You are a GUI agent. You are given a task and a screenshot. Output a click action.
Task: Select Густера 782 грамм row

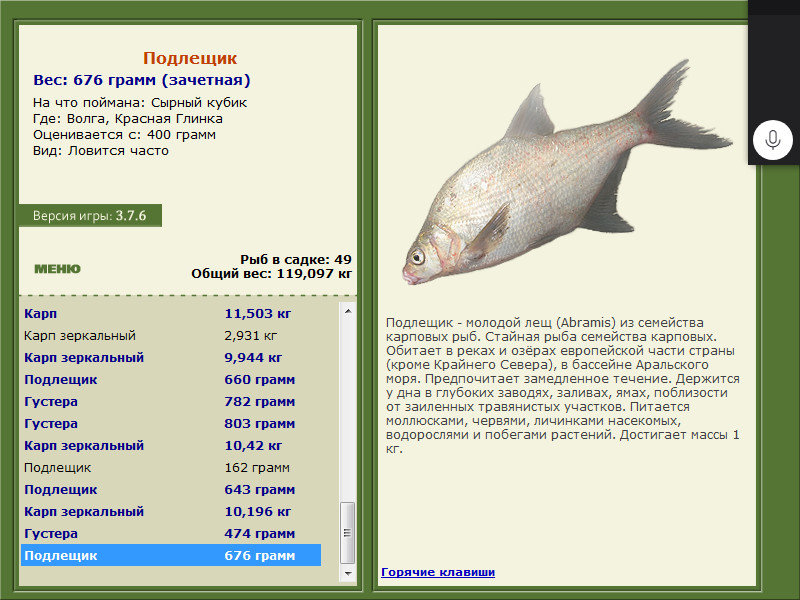click(x=171, y=401)
